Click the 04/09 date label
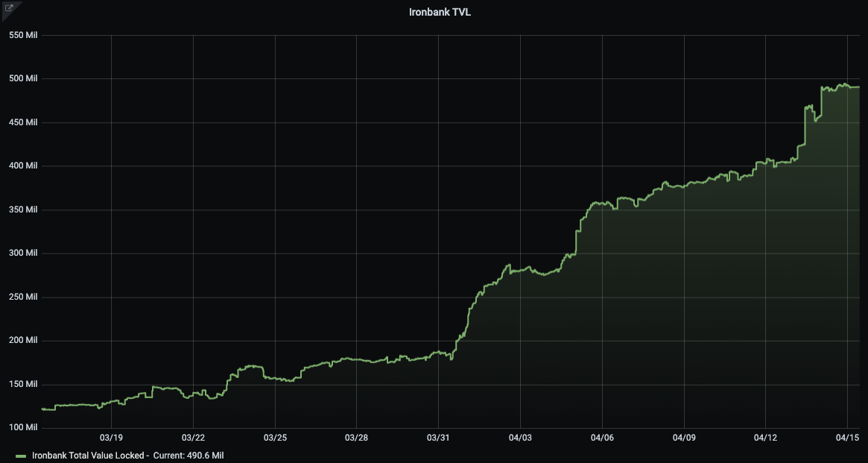This screenshot has width=868, height=463. (684, 438)
